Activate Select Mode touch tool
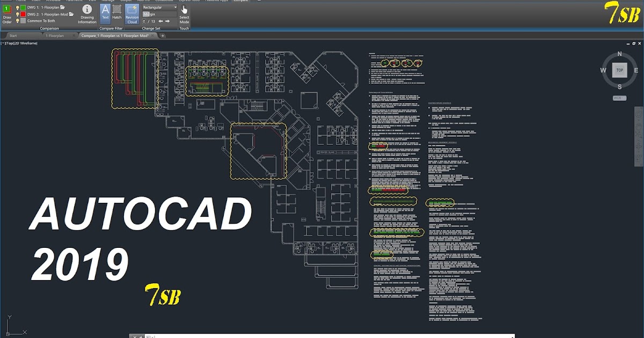The height and width of the screenshot is (338, 644). (184, 14)
